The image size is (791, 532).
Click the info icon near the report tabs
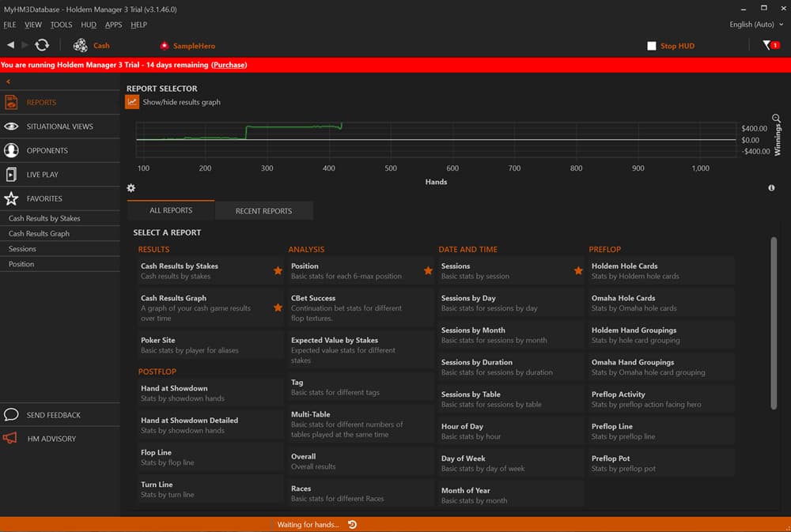pyautogui.click(x=771, y=187)
